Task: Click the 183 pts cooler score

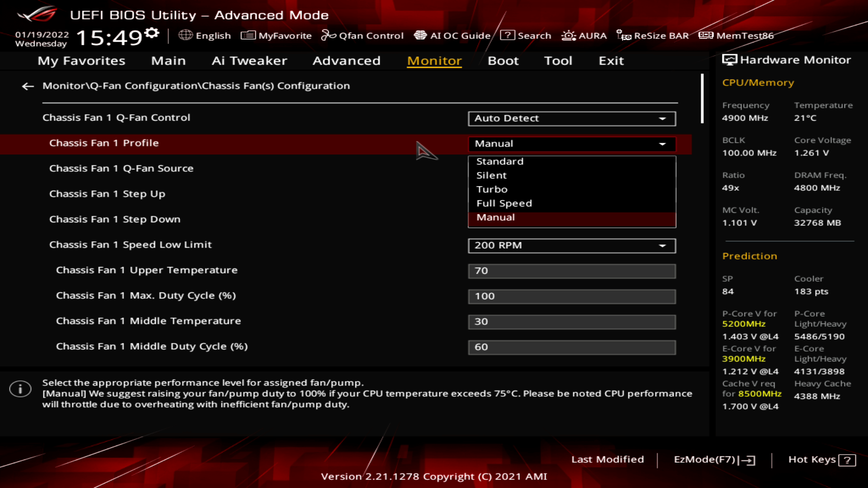Action: tap(811, 291)
